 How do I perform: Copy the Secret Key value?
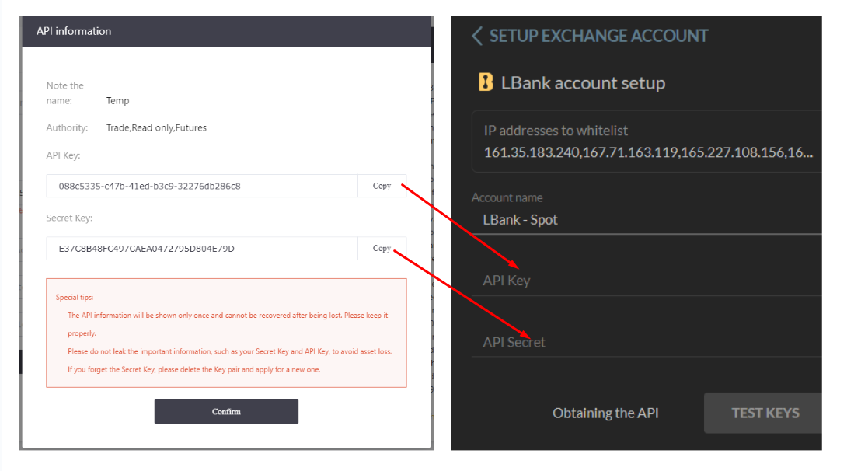click(x=381, y=247)
